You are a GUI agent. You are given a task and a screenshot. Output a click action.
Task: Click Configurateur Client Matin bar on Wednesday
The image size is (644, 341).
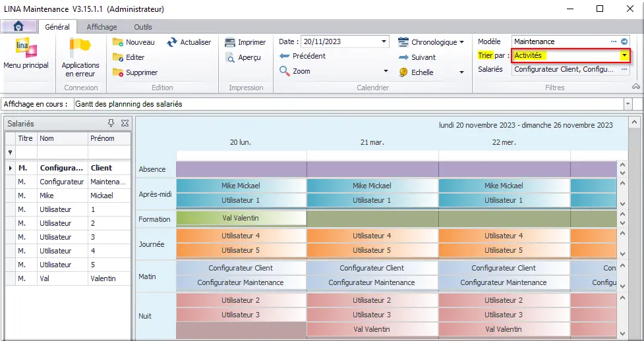pos(504,268)
